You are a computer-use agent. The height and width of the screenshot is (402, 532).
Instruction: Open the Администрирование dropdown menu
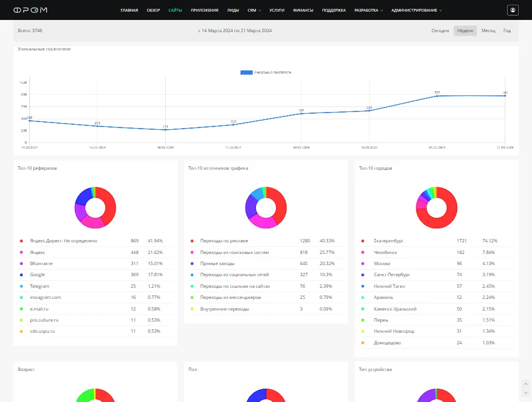(x=417, y=10)
